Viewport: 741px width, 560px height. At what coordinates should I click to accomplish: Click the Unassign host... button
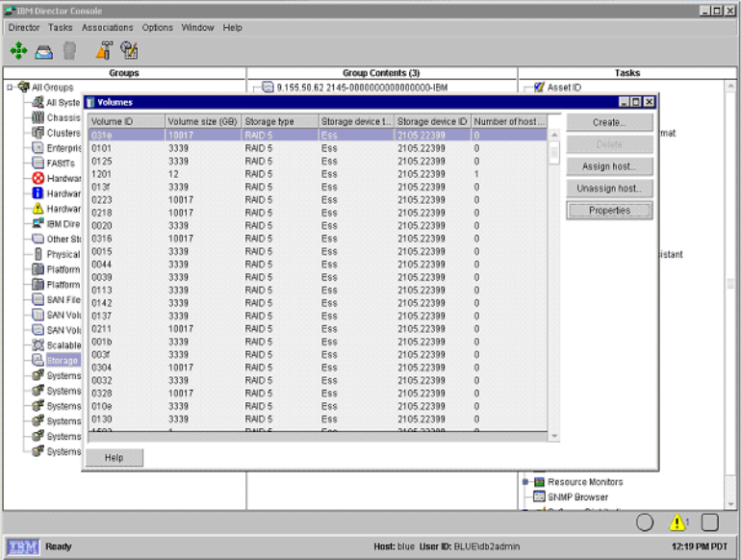click(609, 189)
